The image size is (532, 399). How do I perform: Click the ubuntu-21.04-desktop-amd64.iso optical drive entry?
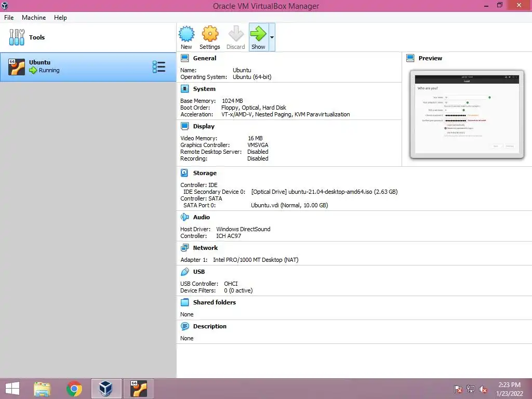[x=324, y=192]
